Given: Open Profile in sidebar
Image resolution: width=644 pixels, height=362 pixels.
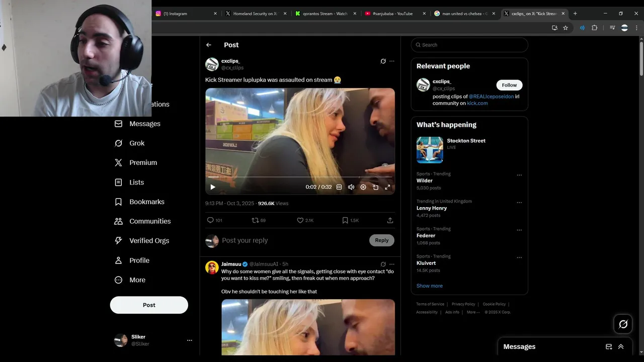Looking at the screenshot, I should [x=132, y=260].
